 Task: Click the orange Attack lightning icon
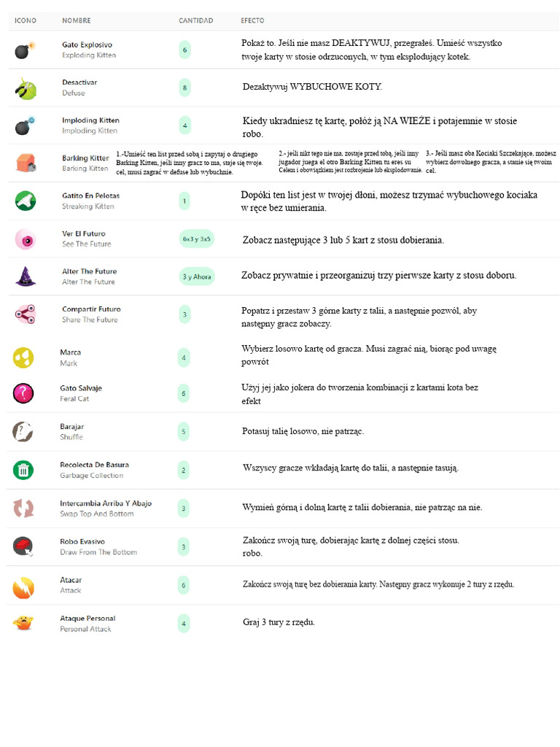point(23,586)
